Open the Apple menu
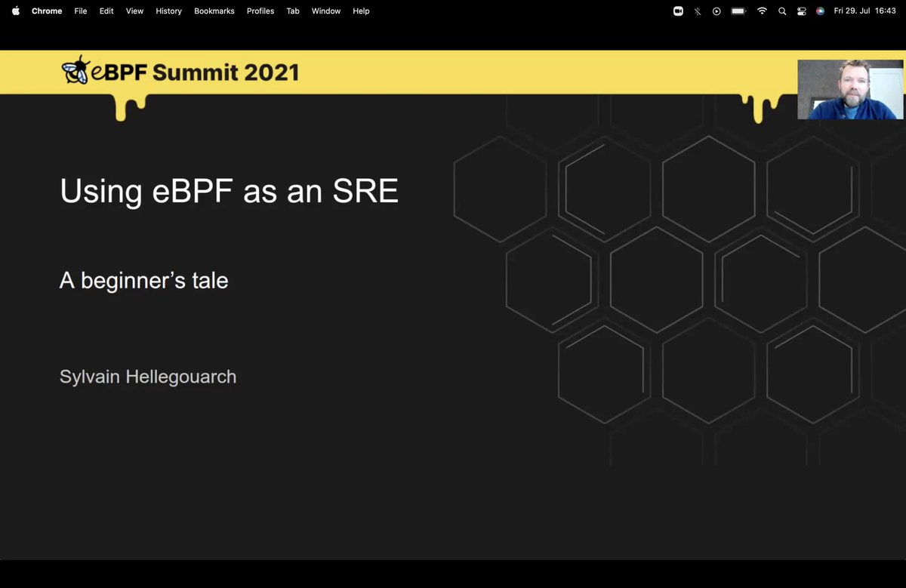Screen dimensions: 906x588 pyautogui.click(x=15, y=11)
